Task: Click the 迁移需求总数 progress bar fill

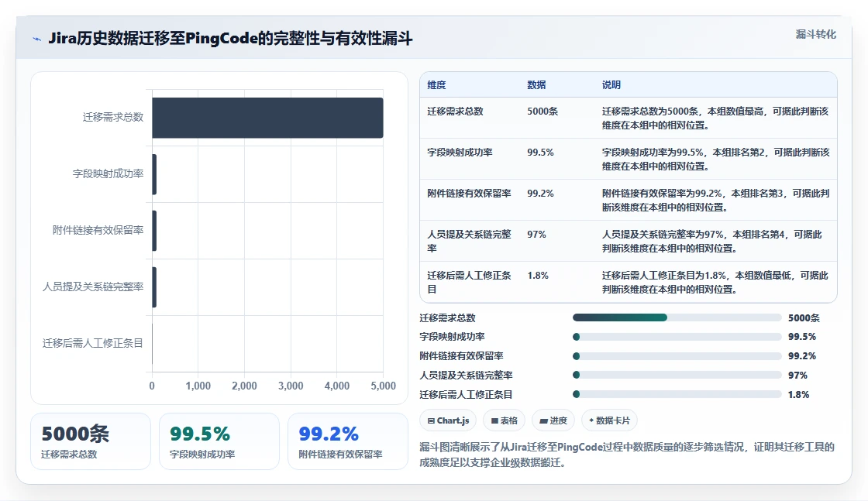Action: tap(620, 317)
